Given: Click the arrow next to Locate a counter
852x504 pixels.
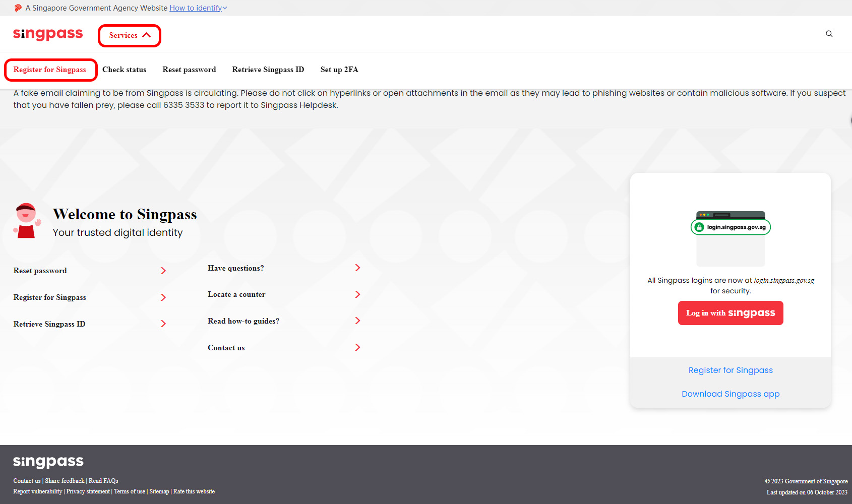Looking at the screenshot, I should point(357,294).
